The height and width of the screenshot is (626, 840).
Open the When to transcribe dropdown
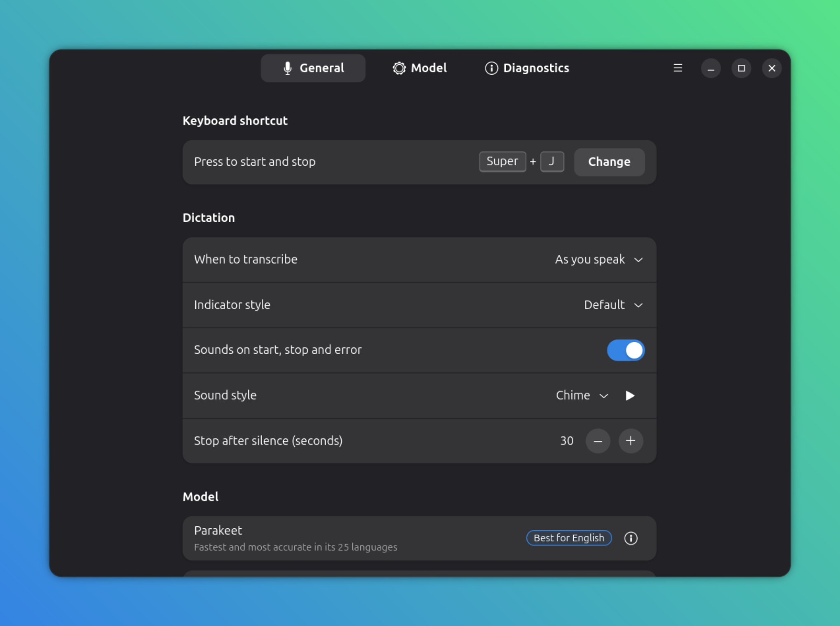[x=599, y=259]
